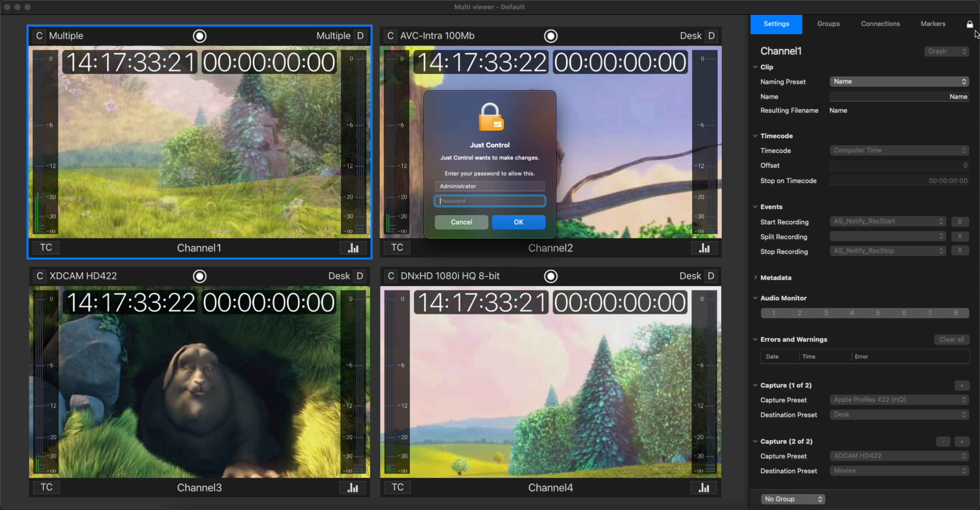Open the Start Recording event dropdown
Viewport: 980px width, 510px height.
(x=888, y=222)
